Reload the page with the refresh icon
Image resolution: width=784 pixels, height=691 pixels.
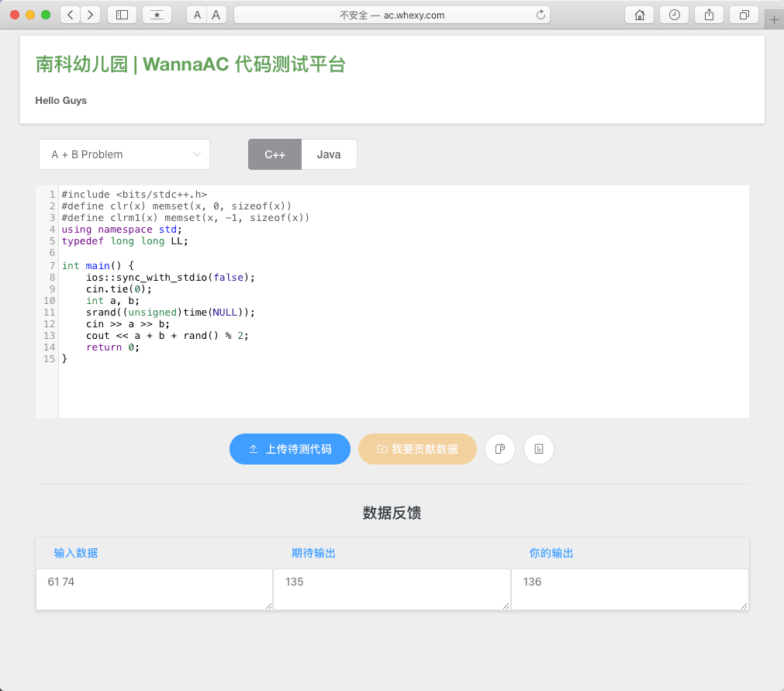(541, 15)
